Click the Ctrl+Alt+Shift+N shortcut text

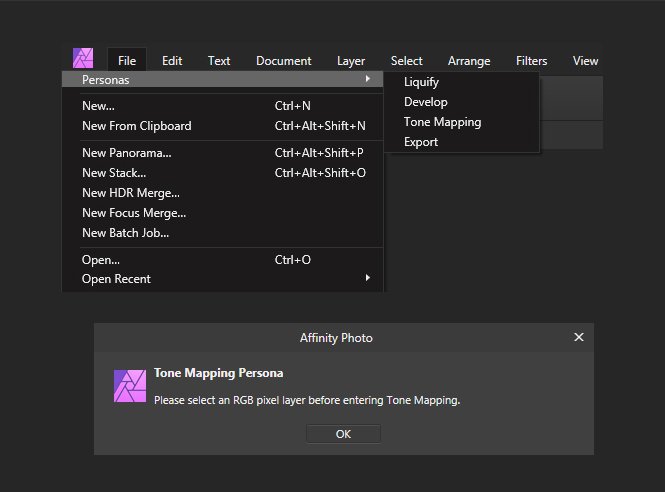[320, 126]
